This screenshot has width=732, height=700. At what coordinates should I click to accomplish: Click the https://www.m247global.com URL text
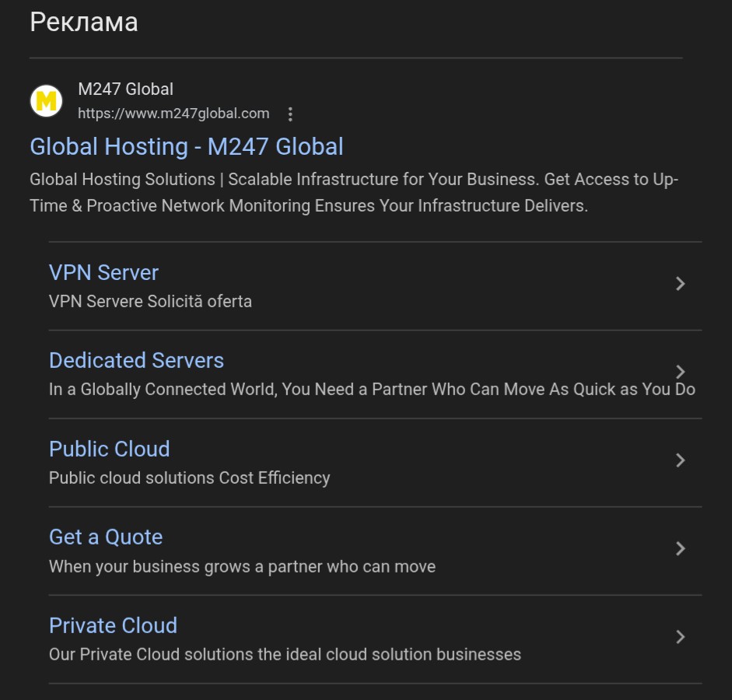coord(173,114)
